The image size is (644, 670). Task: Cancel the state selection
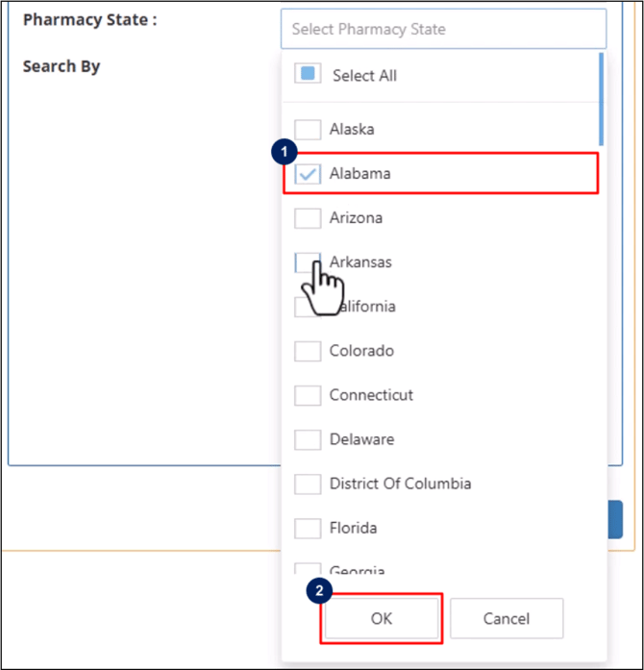click(x=506, y=618)
